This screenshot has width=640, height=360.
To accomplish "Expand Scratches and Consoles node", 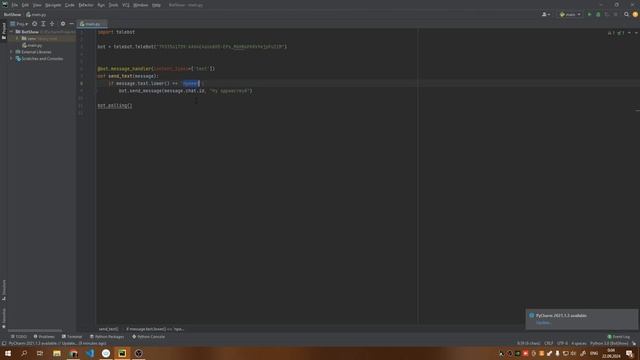I will [x=11, y=58].
